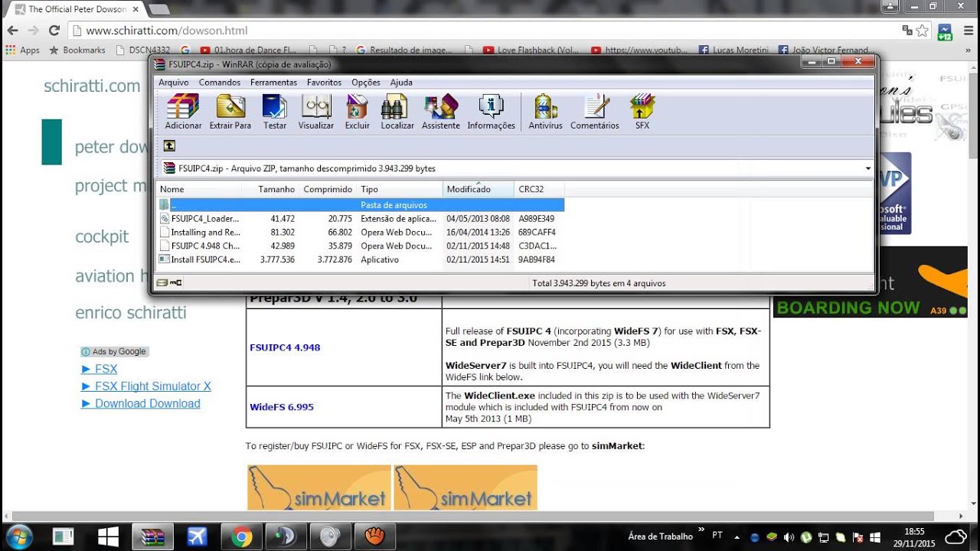Show archive Informações icon
The width and height of the screenshot is (980, 551).
tap(491, 112)
